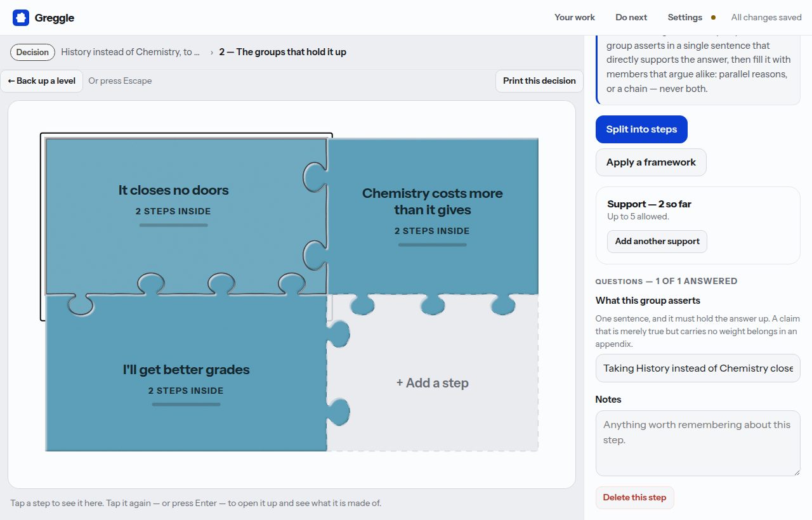Click Apply a framework

click(x=651, y=162)
